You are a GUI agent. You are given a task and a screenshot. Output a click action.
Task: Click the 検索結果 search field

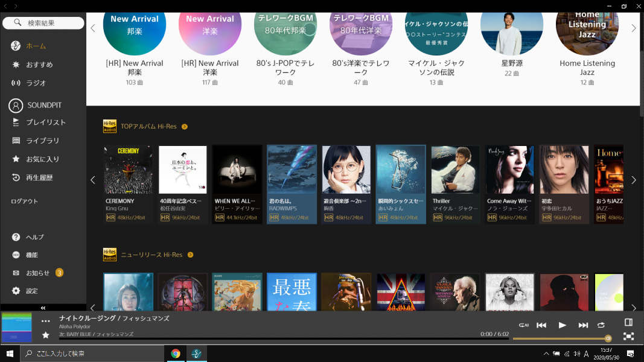[43, 23]
